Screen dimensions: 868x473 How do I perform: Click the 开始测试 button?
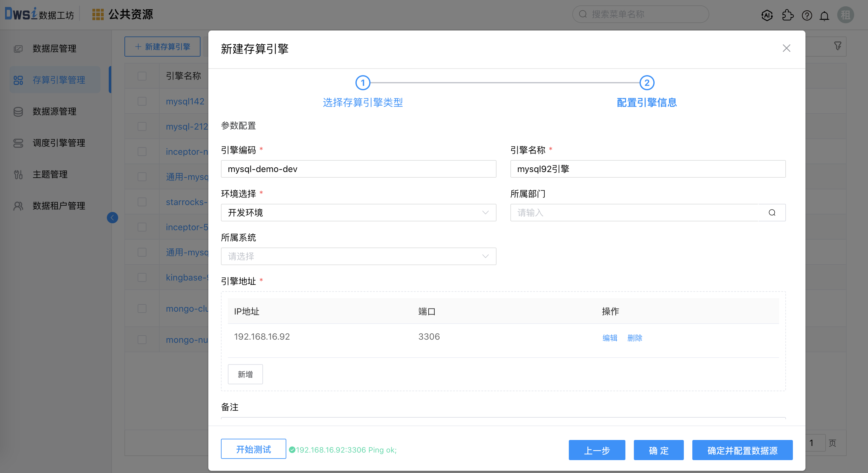coord(253,449)
